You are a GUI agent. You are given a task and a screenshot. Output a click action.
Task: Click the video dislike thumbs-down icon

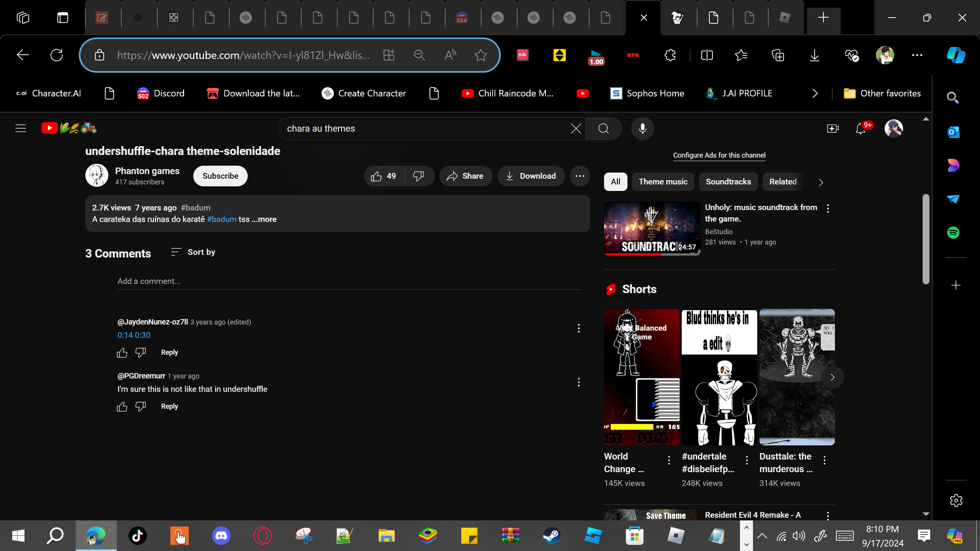coord(418,176)
